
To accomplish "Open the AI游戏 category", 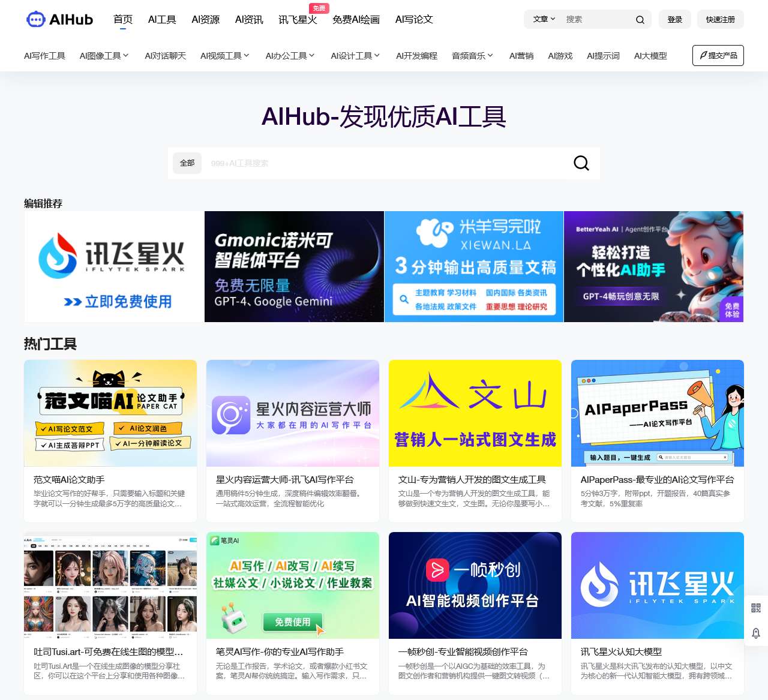I will point(560,56).
